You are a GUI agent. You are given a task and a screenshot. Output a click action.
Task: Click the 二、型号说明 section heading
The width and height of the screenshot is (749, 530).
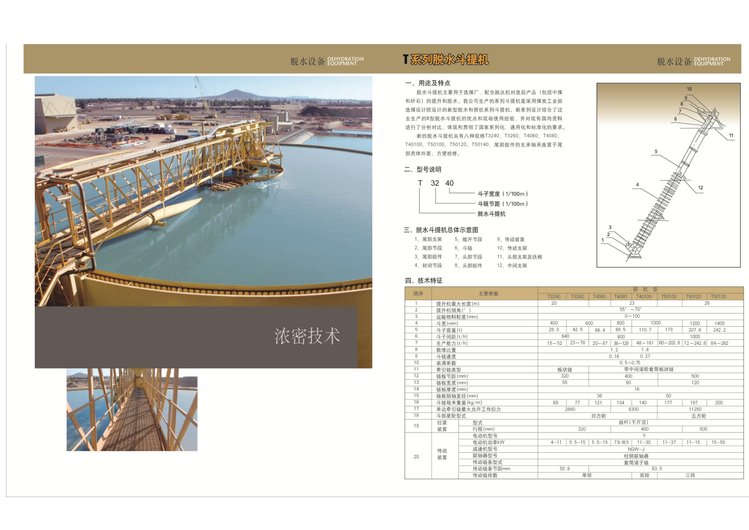[x=423, y=170]
